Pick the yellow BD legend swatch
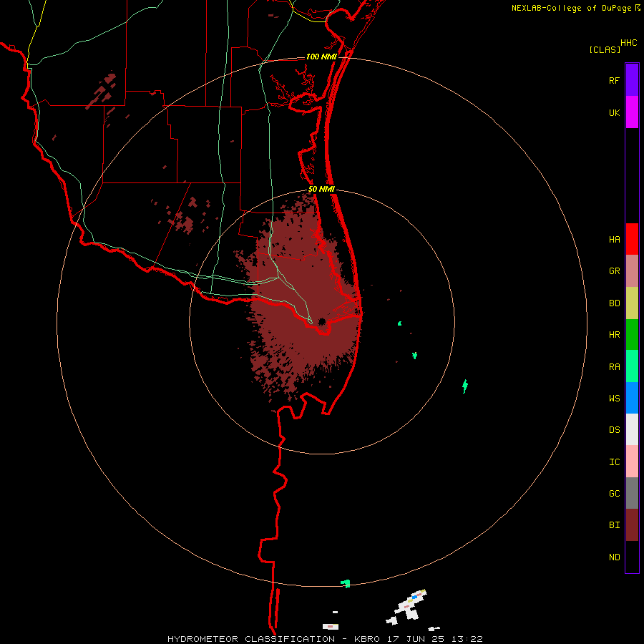This screenshot has width=644, height=644. (x=632, y=303)
